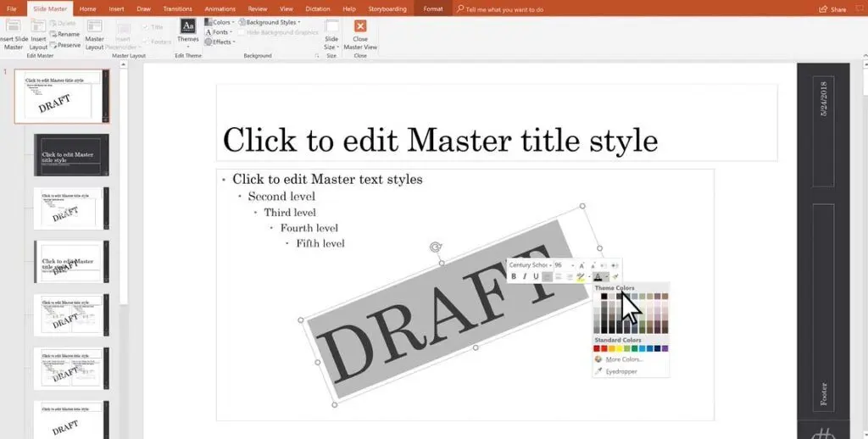Pick the dark blue standard color swatch
Image resolution: width=868 pixels, height=439 pixels.
[657, 349]
